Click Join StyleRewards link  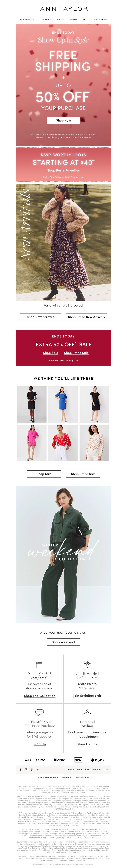(x=87, y=695)
